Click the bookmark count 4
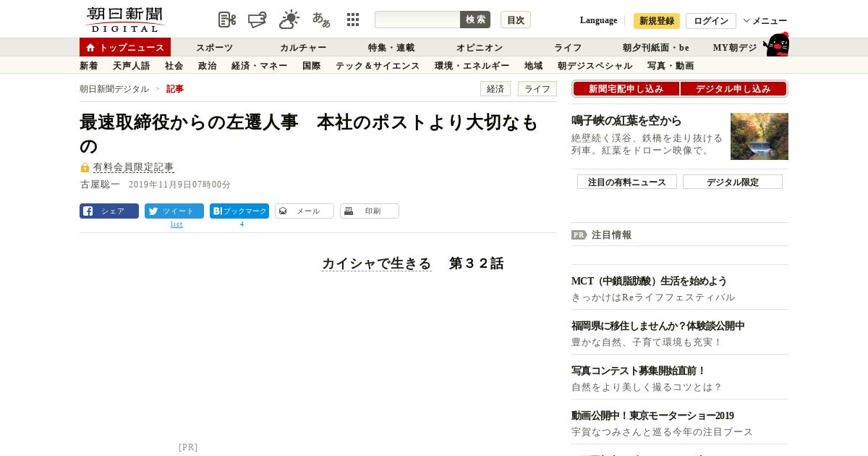This screenshot has height=456, width=868. coord(242,224)
